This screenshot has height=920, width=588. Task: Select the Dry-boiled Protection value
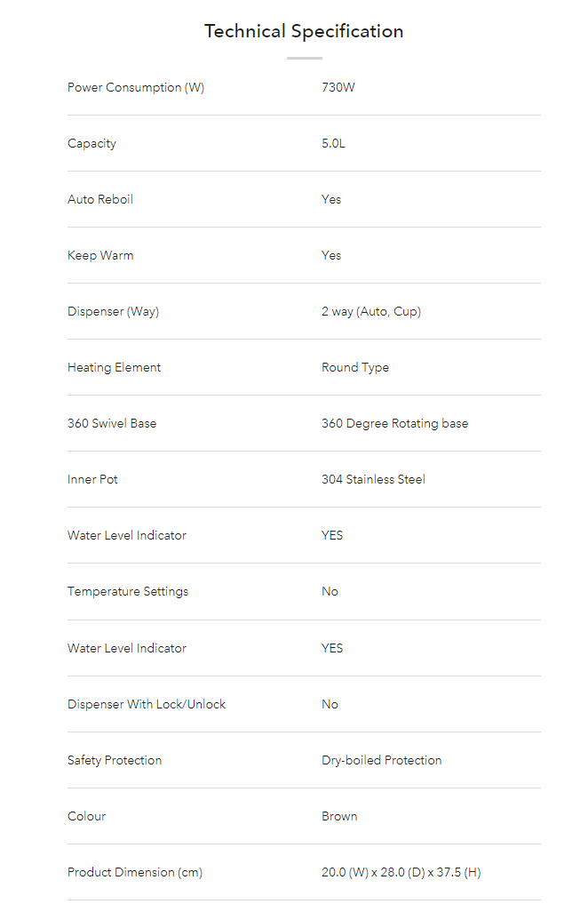[382, 760]
